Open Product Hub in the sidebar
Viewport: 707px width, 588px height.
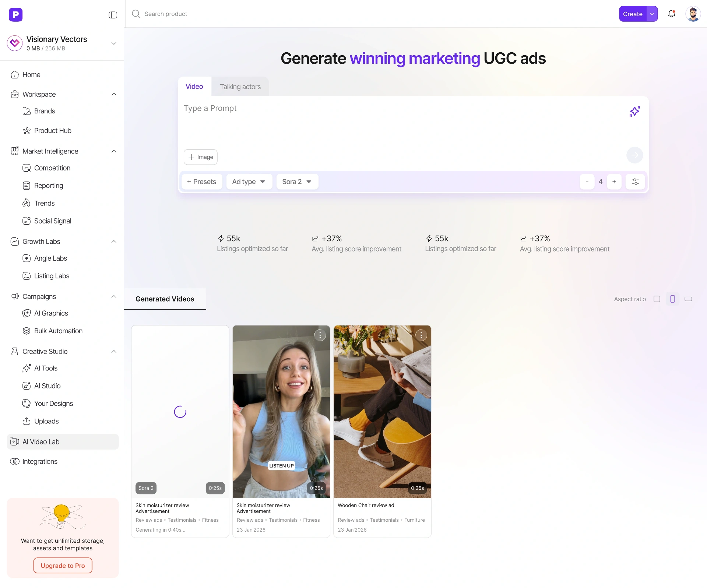pyautogui.click(x=53, y=131)
